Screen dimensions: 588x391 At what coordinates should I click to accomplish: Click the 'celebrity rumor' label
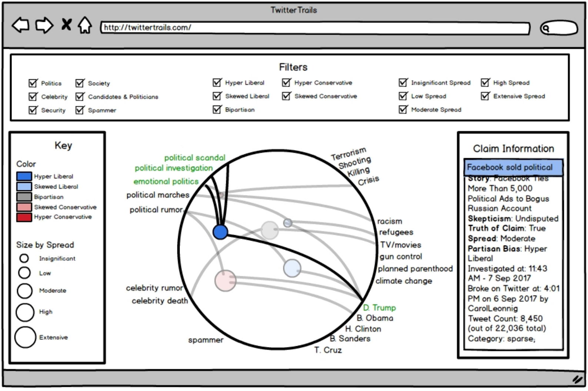(154, 288)
